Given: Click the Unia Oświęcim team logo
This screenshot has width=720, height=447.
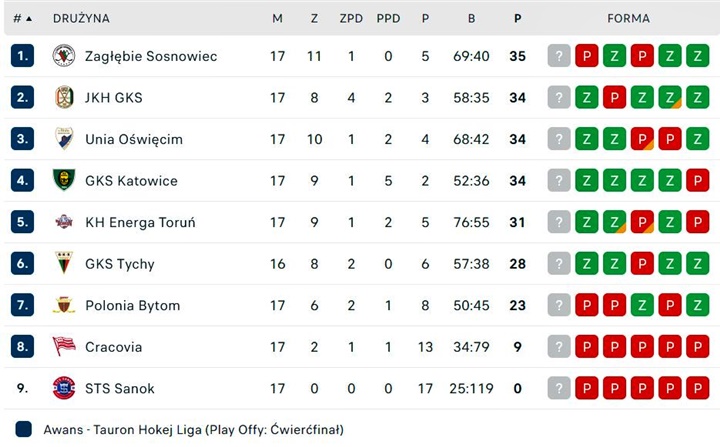Looking at the screenshot, I should click(x=64, y=139).
